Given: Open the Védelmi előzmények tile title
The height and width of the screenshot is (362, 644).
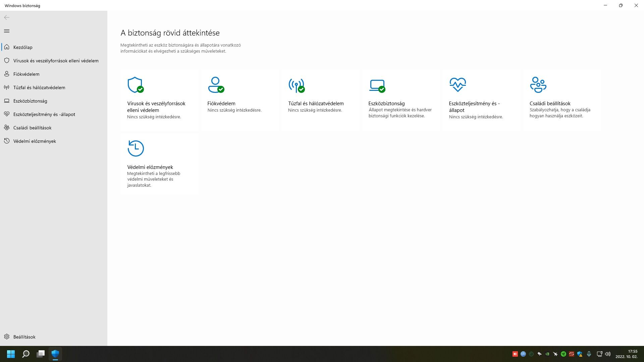Looking at the screenshot, I should click(x=150, y=167).
